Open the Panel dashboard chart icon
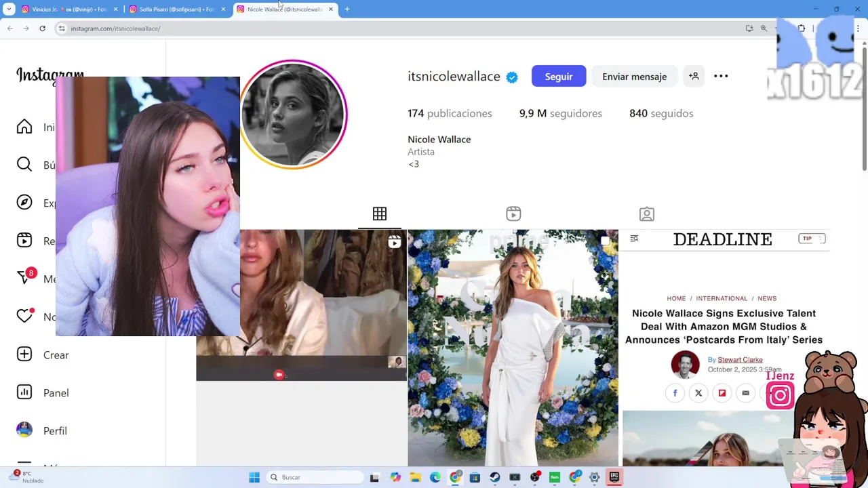The width and height of the screenshot is (868, 488). coord(24,392)
